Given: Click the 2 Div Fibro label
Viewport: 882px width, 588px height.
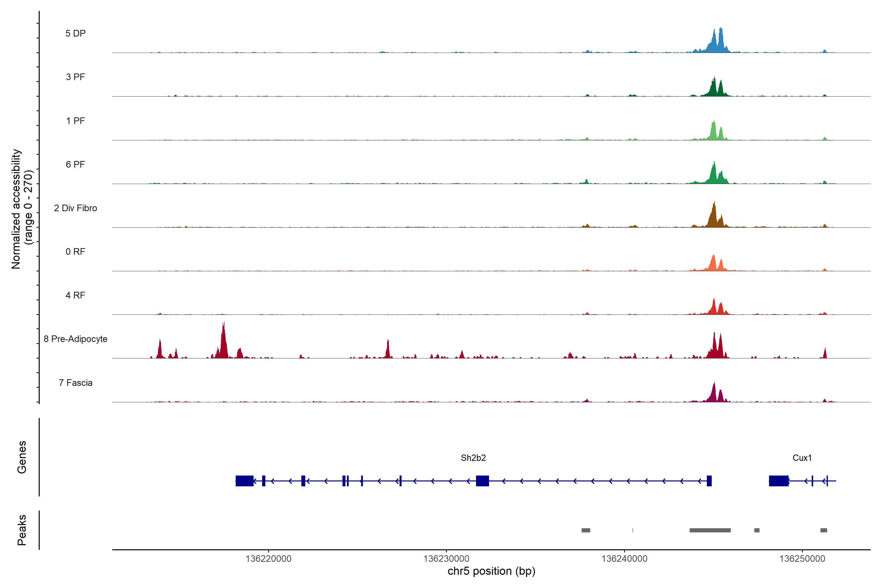Looking at the screenshot, I should [75, 208].
